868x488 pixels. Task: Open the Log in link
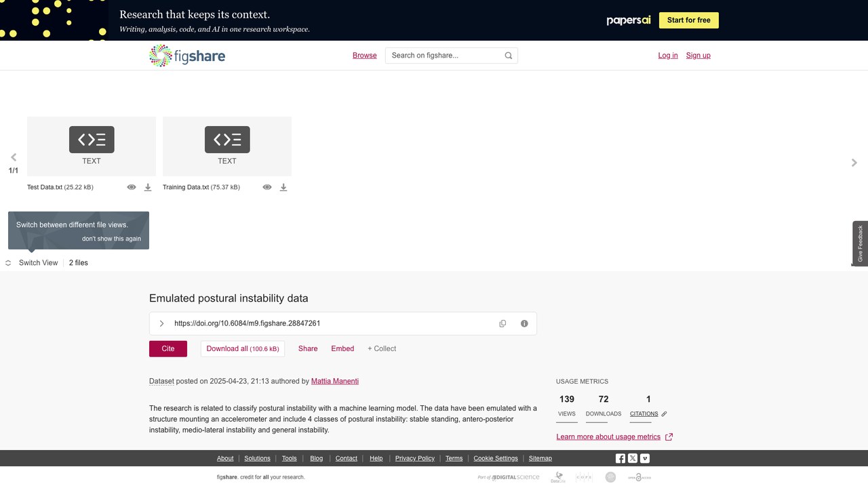(x=668, y=56)
